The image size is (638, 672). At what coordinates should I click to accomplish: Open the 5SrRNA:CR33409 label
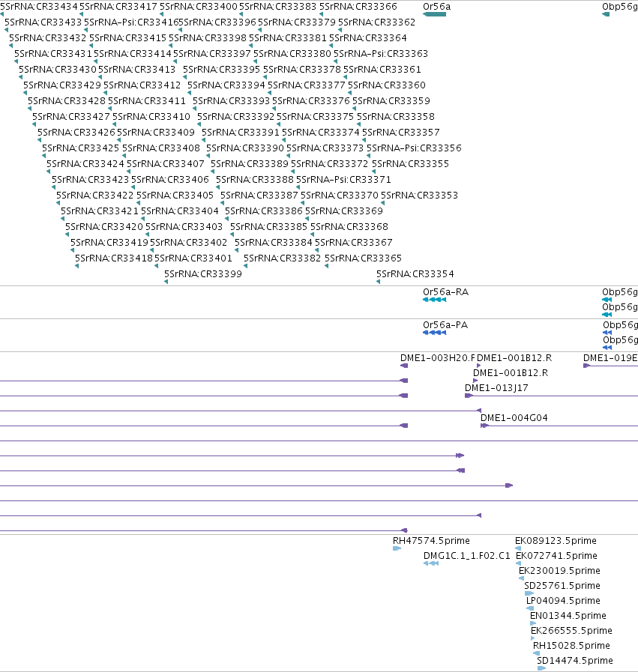point(156,133)
